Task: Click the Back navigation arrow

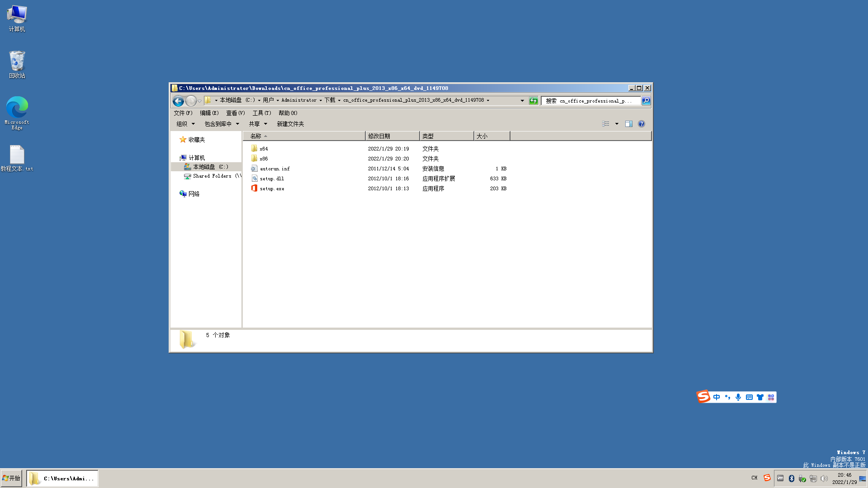Action: coord(178,101)
